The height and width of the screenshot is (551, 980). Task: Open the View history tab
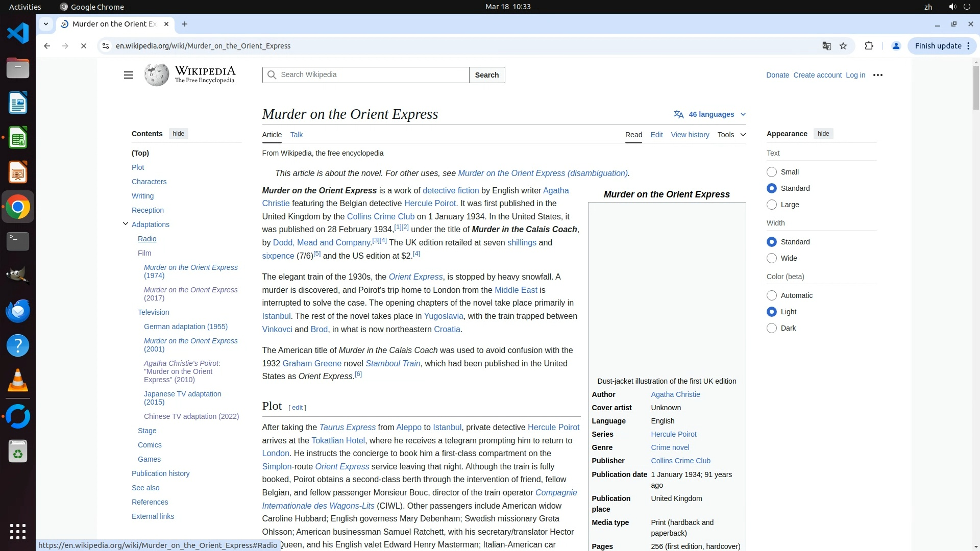[690, 135]
